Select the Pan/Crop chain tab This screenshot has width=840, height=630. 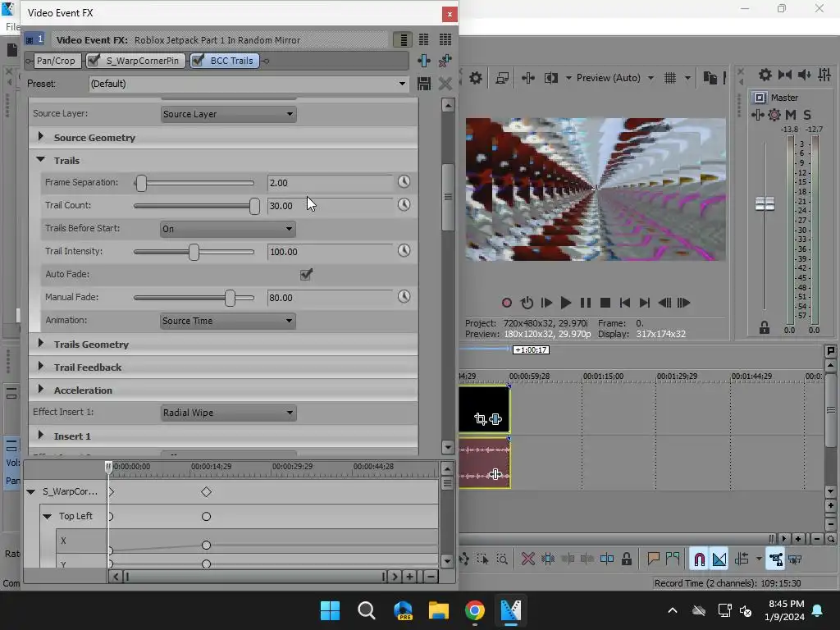tap(56, 61)
